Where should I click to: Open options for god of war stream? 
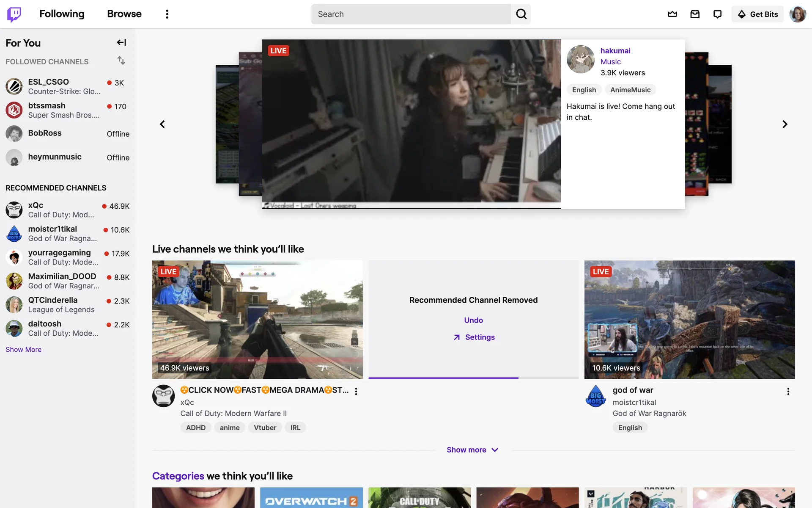point(788,391)
